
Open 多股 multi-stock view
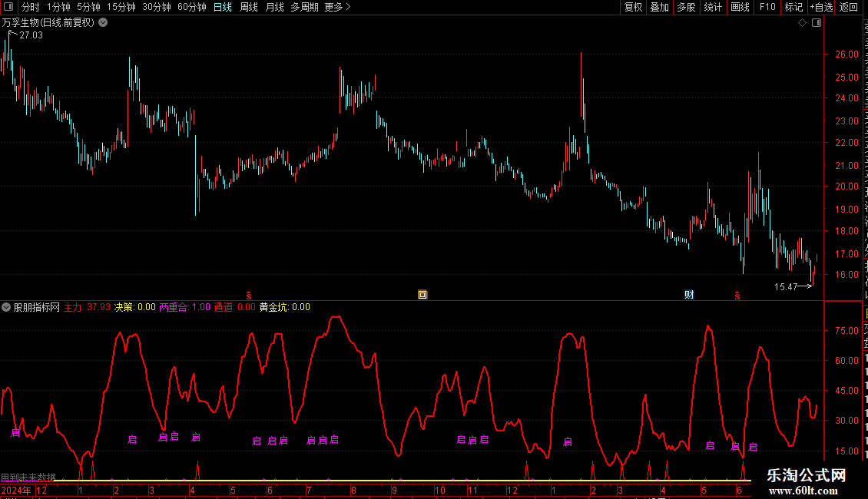coord(686,7)
